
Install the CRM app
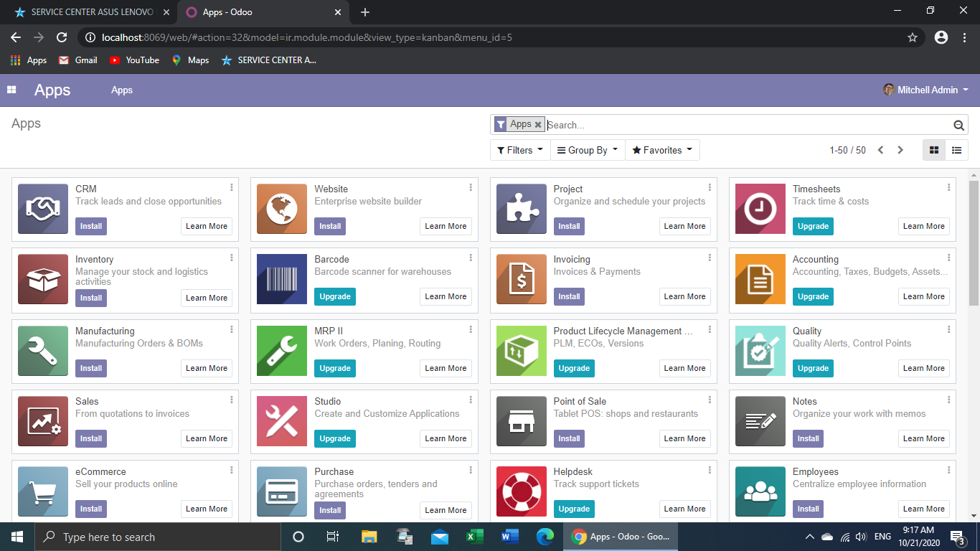click(x=91, y=226)
